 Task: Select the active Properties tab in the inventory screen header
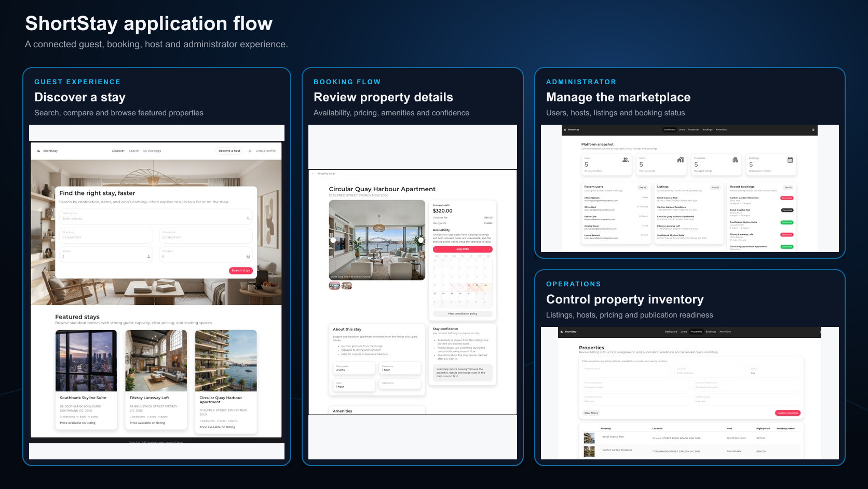696,332
